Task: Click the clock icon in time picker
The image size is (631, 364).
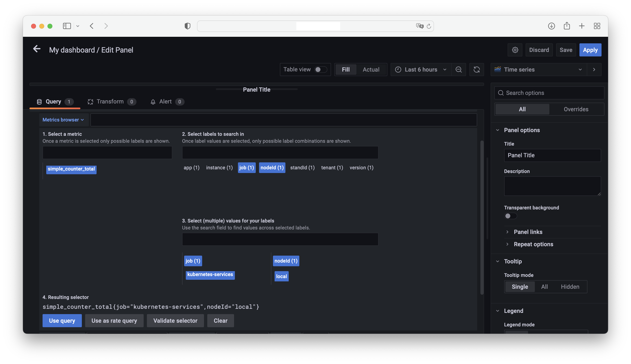Action: (398, 70)
